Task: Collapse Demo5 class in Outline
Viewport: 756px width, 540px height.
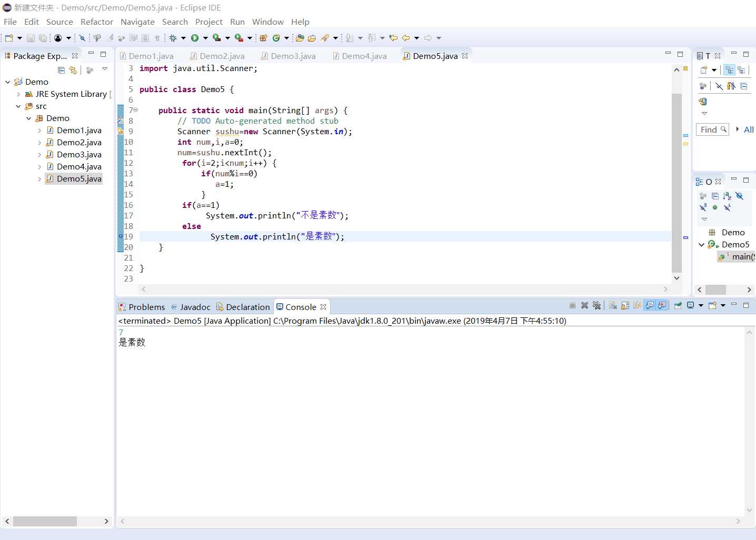Action: (x=701, y=245)
